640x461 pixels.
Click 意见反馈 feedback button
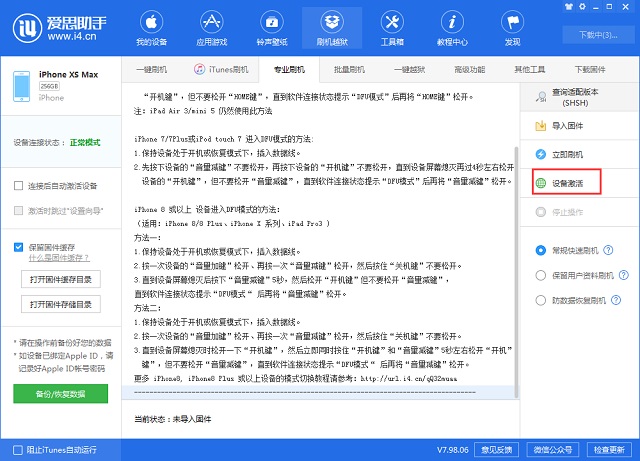click(x=496, y=450)
